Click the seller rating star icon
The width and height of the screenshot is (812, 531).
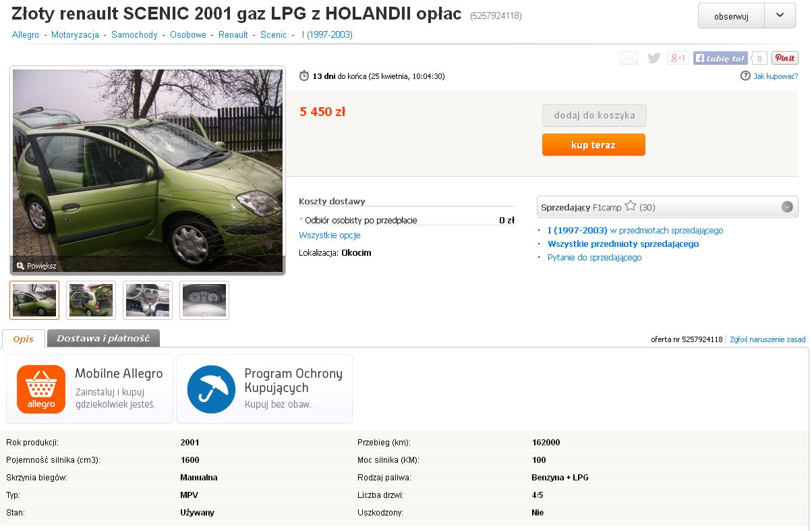(631, 206)
